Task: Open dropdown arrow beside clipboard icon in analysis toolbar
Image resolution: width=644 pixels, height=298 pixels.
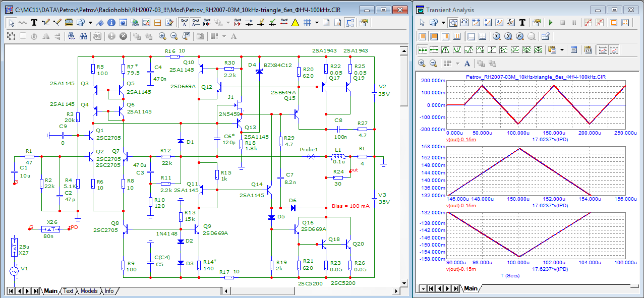Action: point(561,49)
